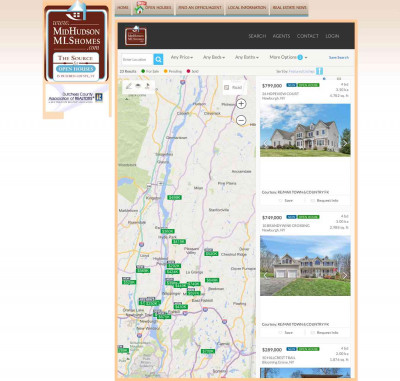Select the radius shape tool on map
Viewport: 400px width, 381px height.
point(138,86)
